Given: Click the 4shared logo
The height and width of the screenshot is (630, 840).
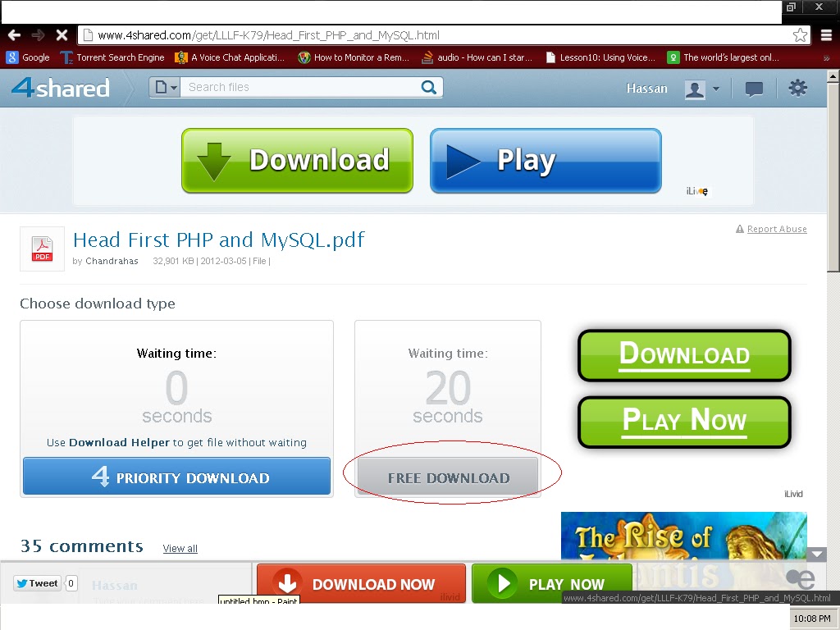Looking at the screenshot, I should 60,88.
